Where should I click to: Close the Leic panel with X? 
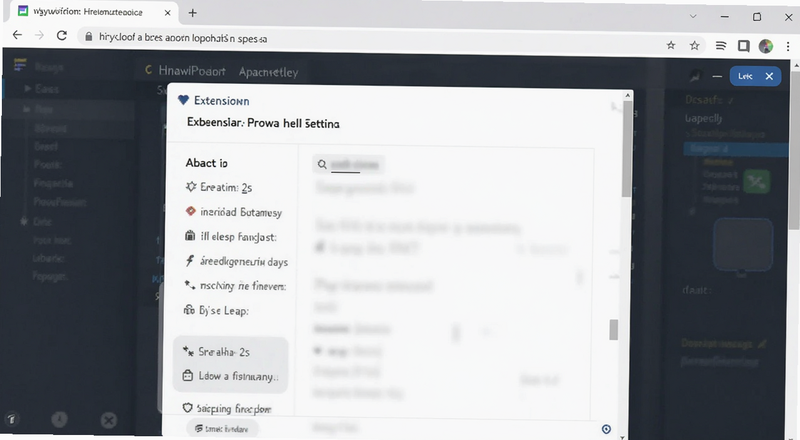pyautogui.click(x=769, y=76)
